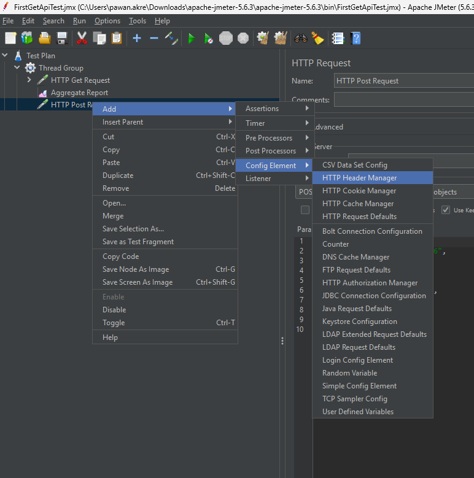Click the Name field containing HTTP Post Request

[404, 81]
